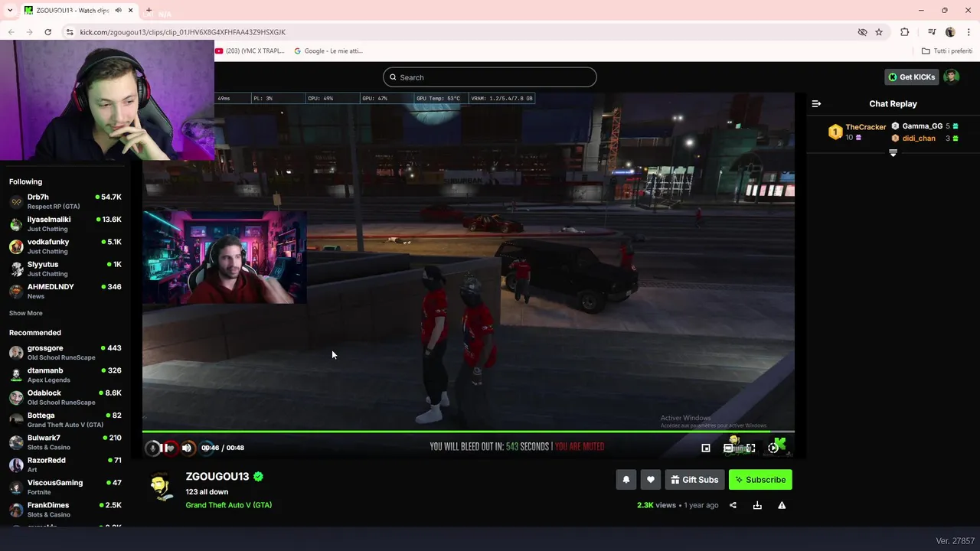This screenshot has height=551, width=980.
Task: Open the grossgore recommended channel
Action: [x=65, y=353]
